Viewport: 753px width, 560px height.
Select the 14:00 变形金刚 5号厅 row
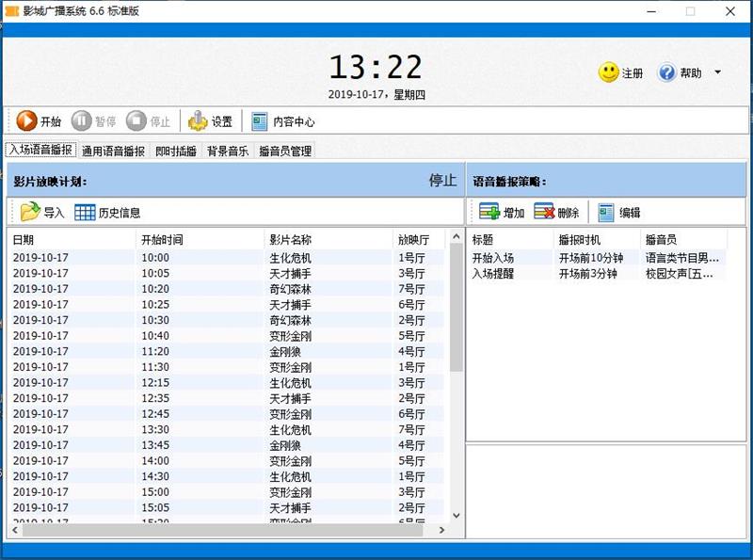pyautogui.click(x=227, y=460)
